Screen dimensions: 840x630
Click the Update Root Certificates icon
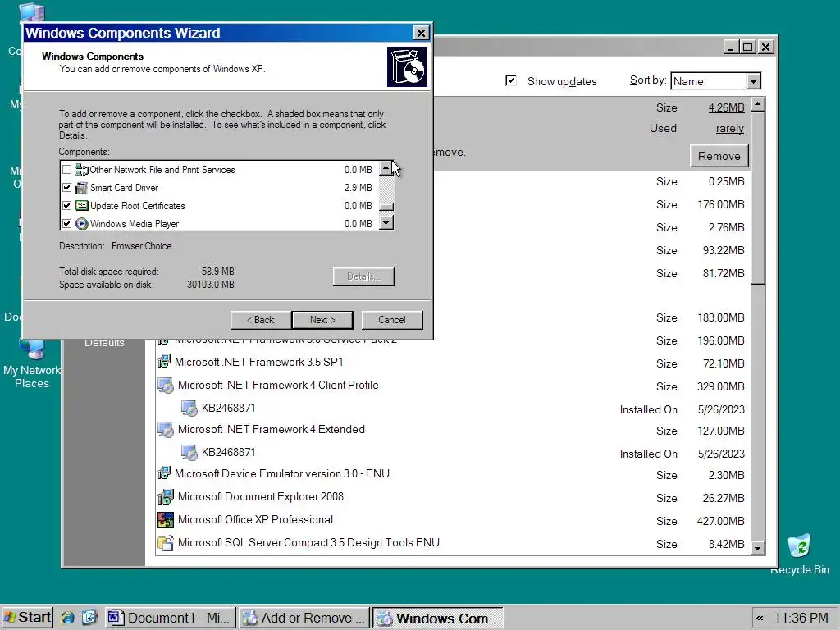81,206
